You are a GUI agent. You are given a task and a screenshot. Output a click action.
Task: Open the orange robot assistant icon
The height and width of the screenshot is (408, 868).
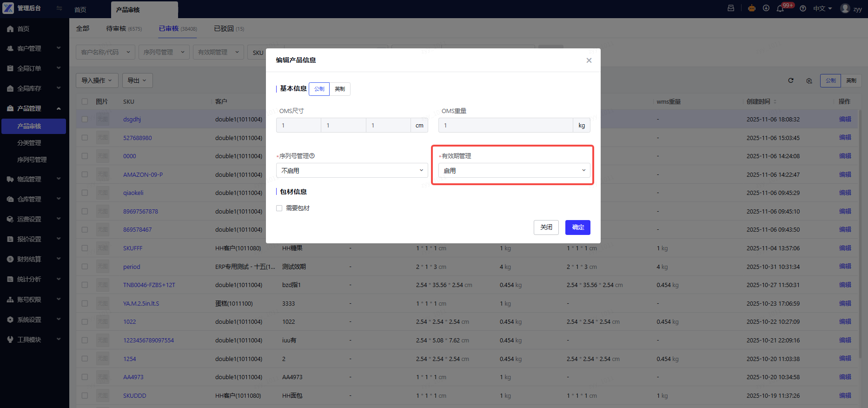[x=752, y=8]
